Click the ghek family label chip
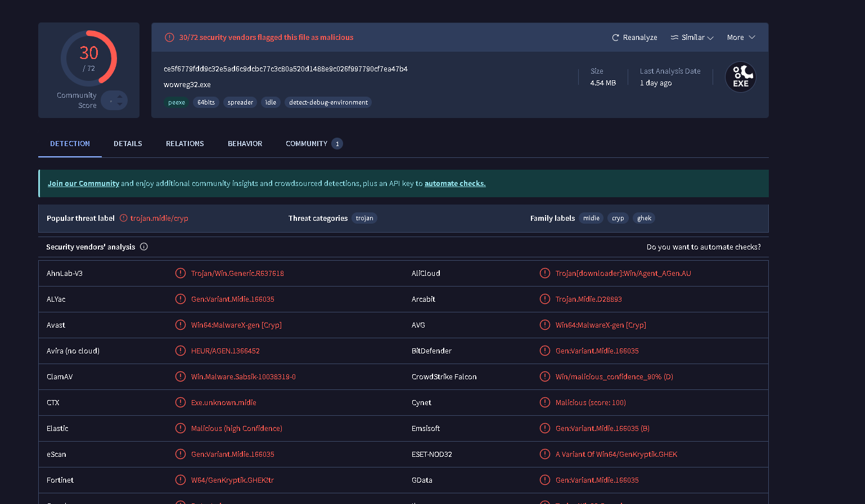865x504 pixels. tap(644, 219)
